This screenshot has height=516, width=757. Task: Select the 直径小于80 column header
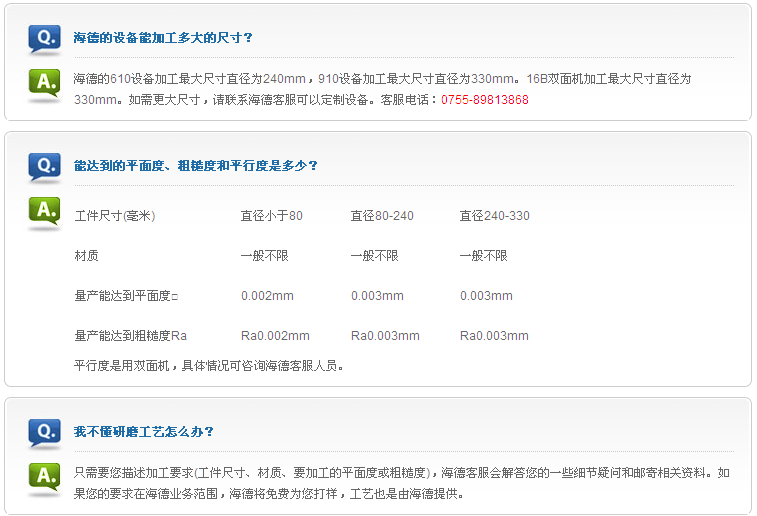coord(271,216)
